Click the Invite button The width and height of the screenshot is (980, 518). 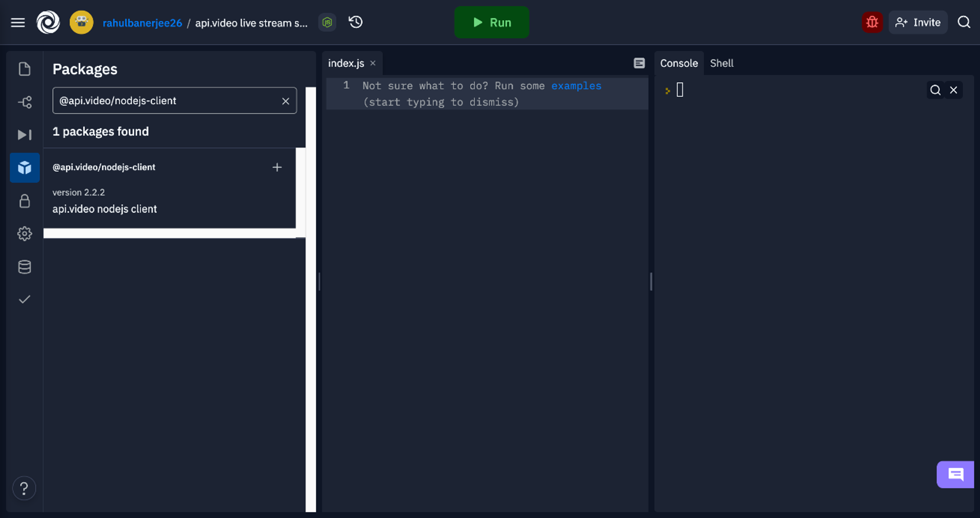[x=918, y=22]
